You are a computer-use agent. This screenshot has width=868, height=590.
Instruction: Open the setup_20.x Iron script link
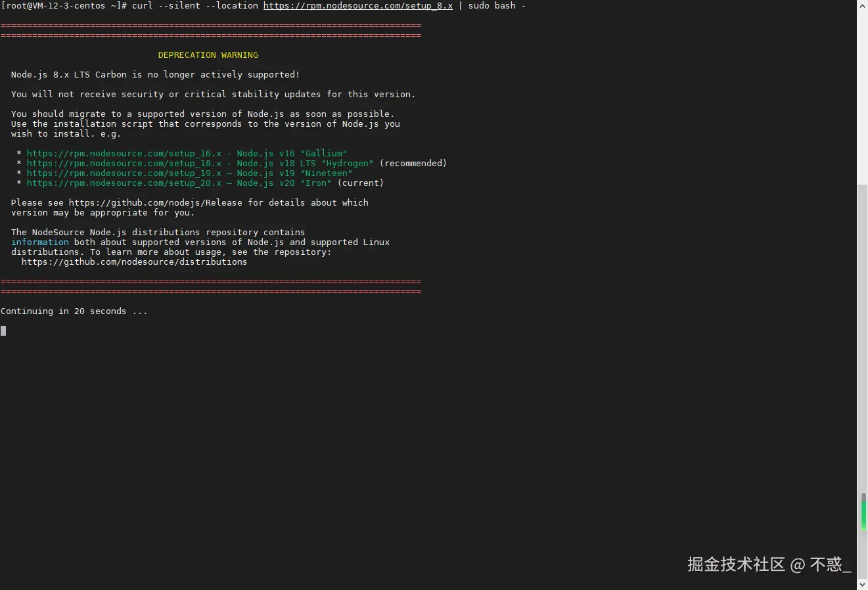pos(124,183)
